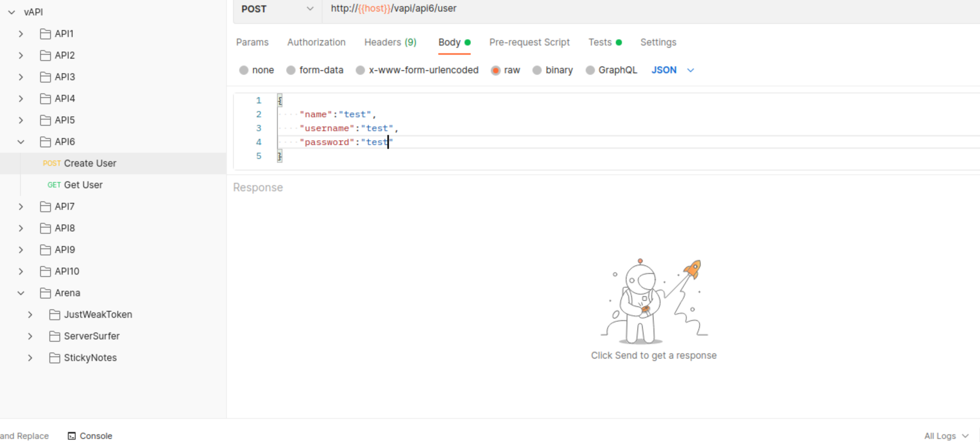980x442 pixels.
Task: Click the API10 folder icon
Action: point(45,272)
